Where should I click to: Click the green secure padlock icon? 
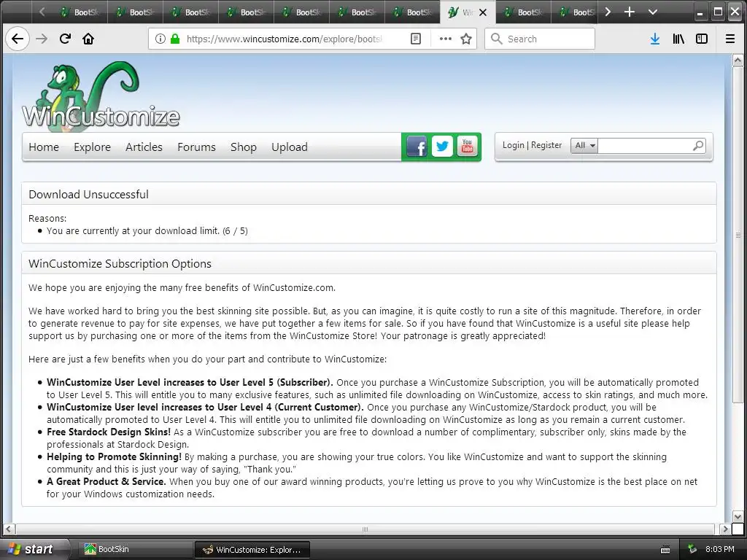[175, 39]
